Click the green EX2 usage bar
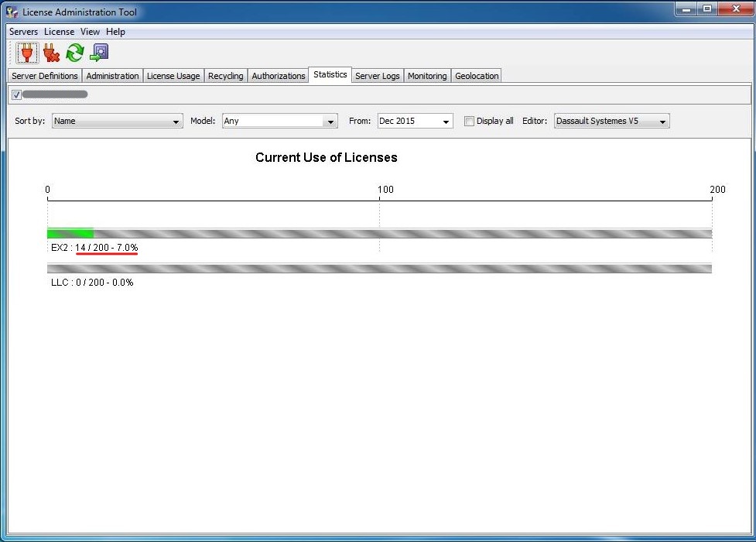756x542 pixels. 70,233
